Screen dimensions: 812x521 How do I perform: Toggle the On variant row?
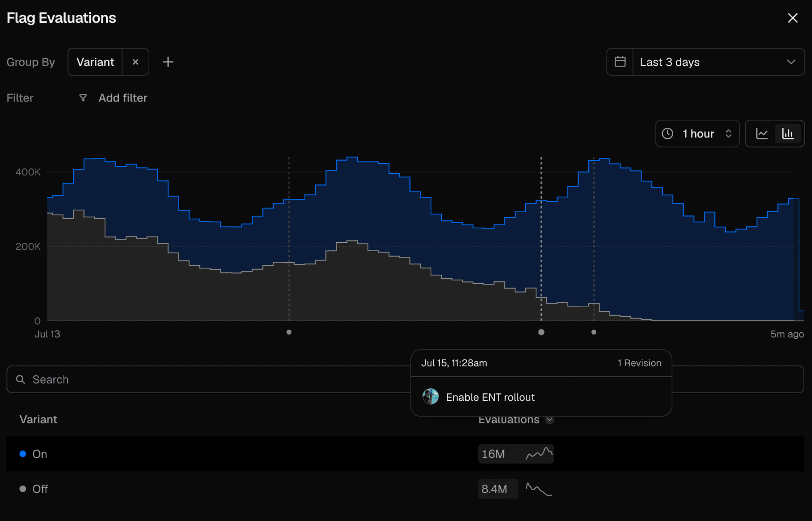point(405,454)
